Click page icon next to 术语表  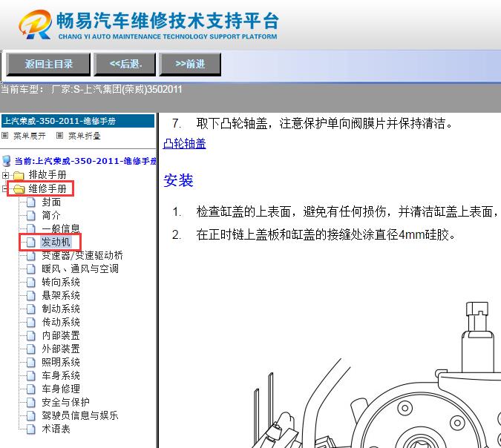pos(31,429)
